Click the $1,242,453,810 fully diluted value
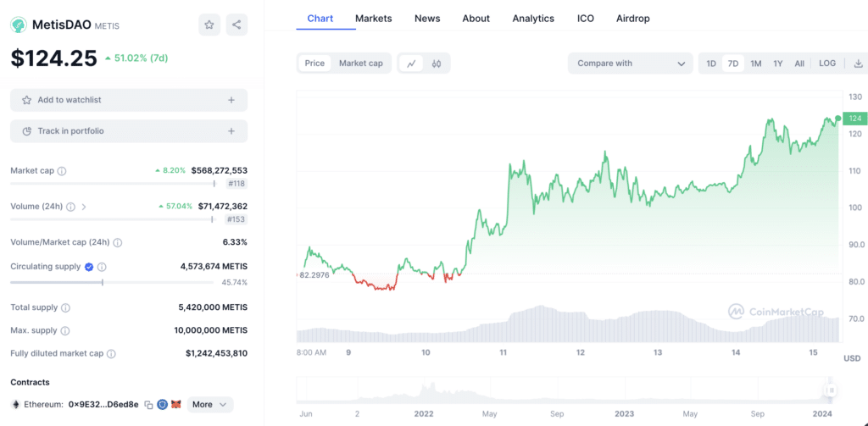 coord(216,353)
